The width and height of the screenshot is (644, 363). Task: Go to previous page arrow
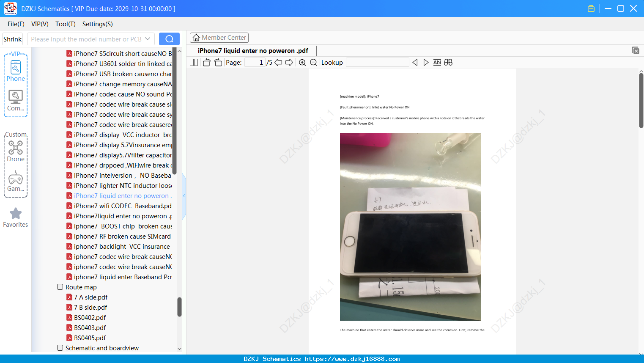click(x=278, y=63)
